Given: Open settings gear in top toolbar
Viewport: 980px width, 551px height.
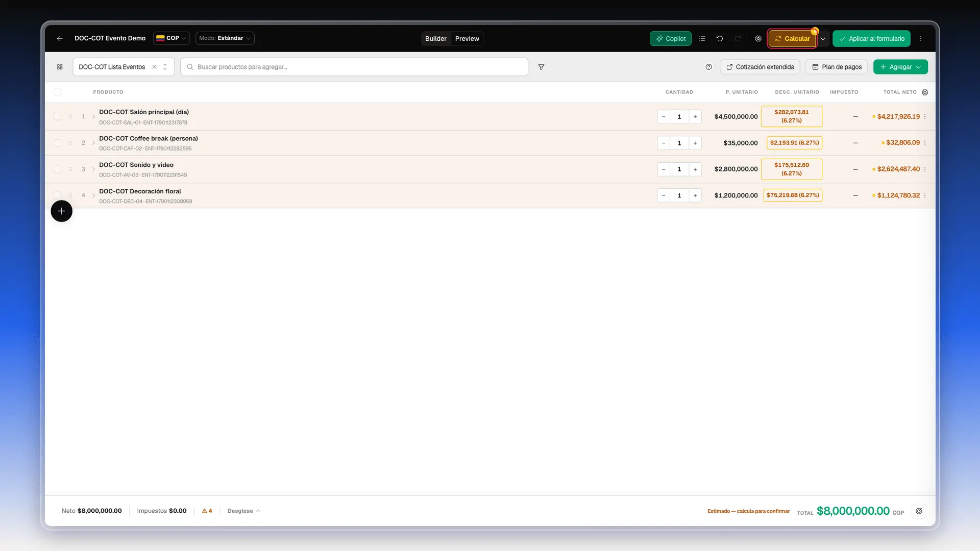Looking at the screenshot, I should (x=758, y=39).
